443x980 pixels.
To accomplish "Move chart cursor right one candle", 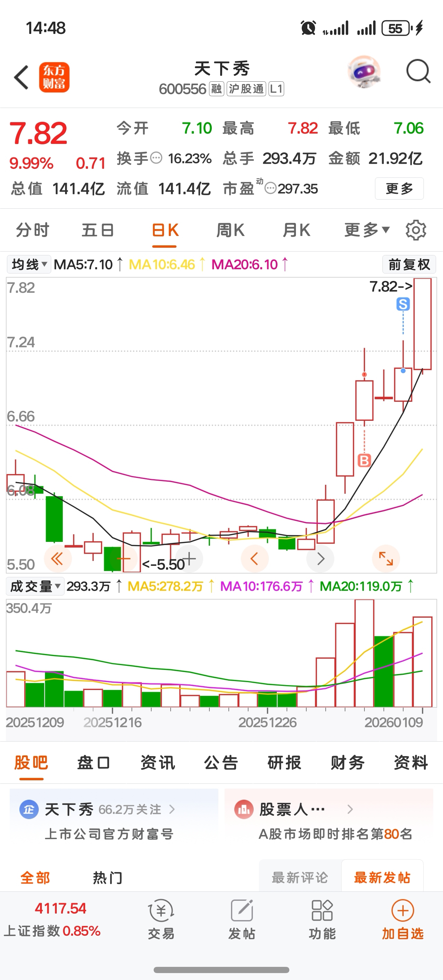I will (320, 559).
